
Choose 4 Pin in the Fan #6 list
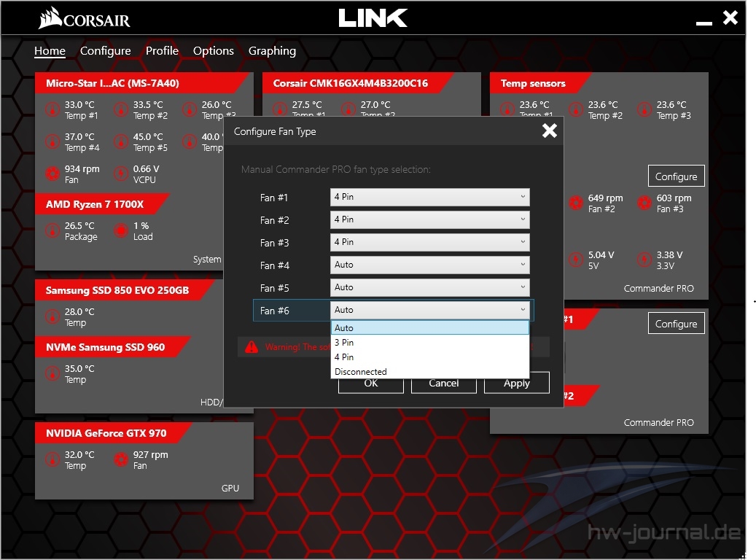pyautogui.click(x=429, y=357)
